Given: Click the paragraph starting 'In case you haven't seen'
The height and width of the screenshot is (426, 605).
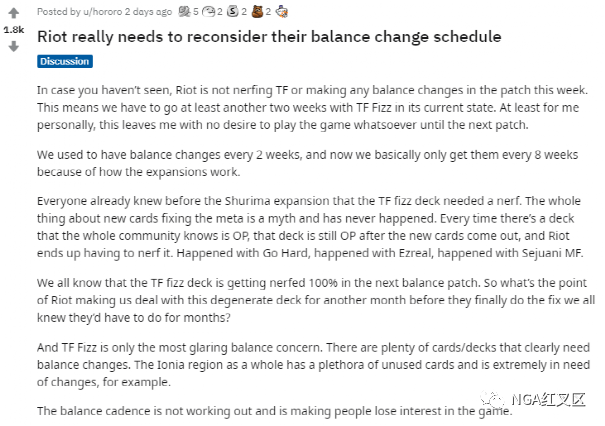Looking at the screenshot, I should (313, 107).
